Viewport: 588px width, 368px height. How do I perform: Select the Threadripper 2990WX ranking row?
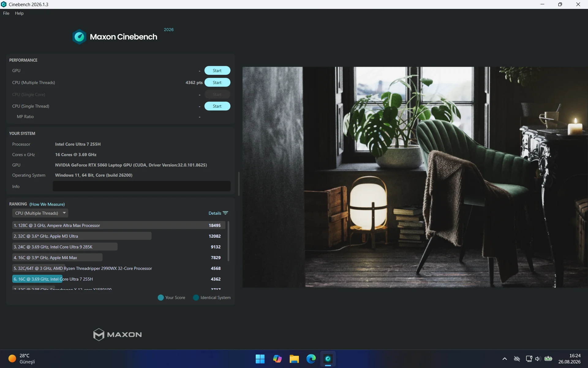coord(119,268)
